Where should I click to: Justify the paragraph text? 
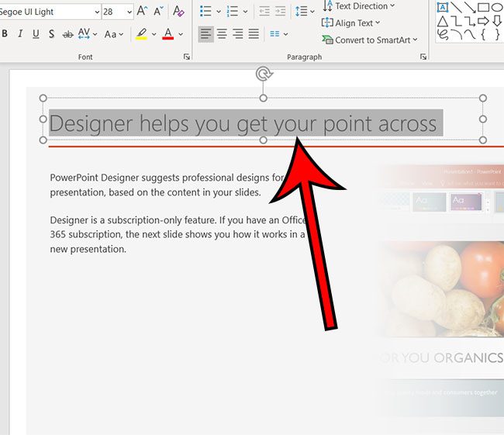pyautogui.click(x=253, y=34)
